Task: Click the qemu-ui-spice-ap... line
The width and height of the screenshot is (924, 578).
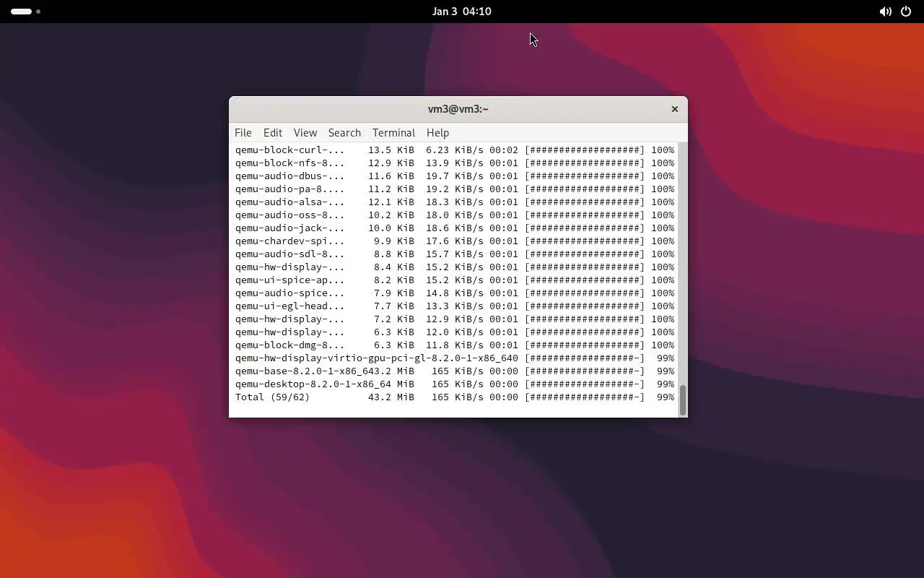Action: 455,280
